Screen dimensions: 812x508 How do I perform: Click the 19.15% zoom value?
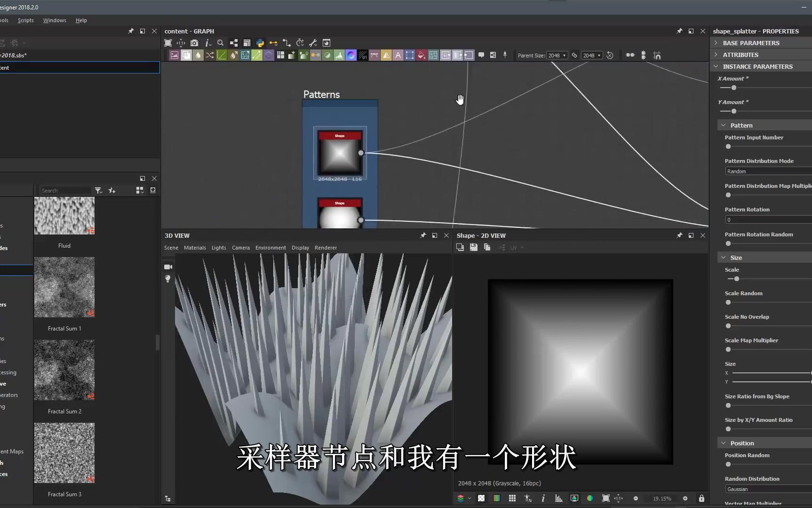pyautogui.click(x=662, y=498)
